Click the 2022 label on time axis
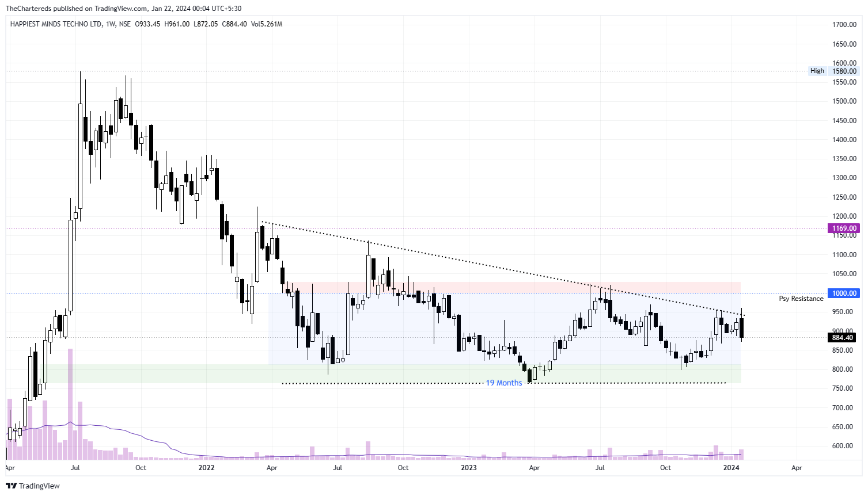 coord(206,468)
